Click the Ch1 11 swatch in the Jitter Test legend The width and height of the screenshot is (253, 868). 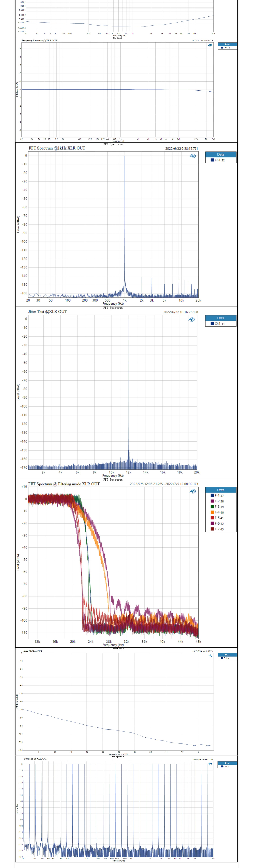click(x=212, y=324)
